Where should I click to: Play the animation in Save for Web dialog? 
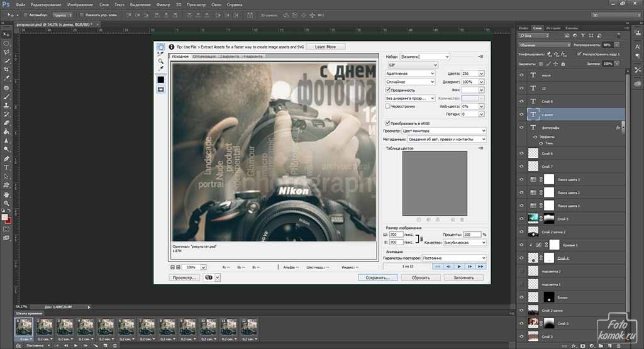tap(459, 267)
